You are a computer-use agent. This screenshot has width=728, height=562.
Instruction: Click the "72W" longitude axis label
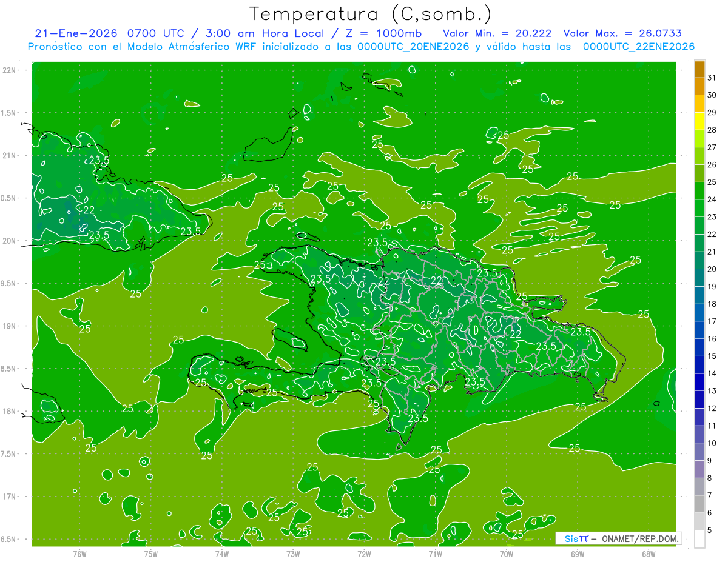point(364,554)
